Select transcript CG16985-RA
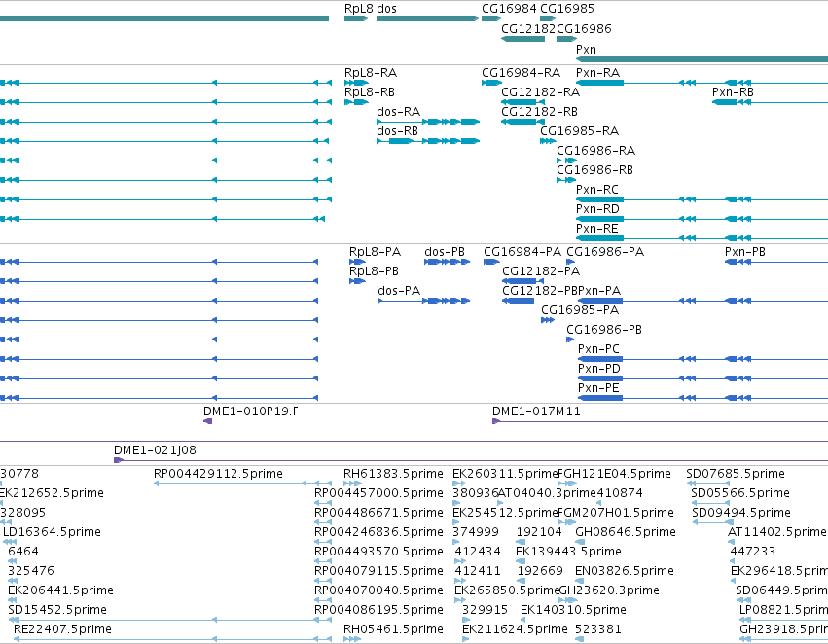The width and height of the screenshot is (828, 644). pos(579,131)
